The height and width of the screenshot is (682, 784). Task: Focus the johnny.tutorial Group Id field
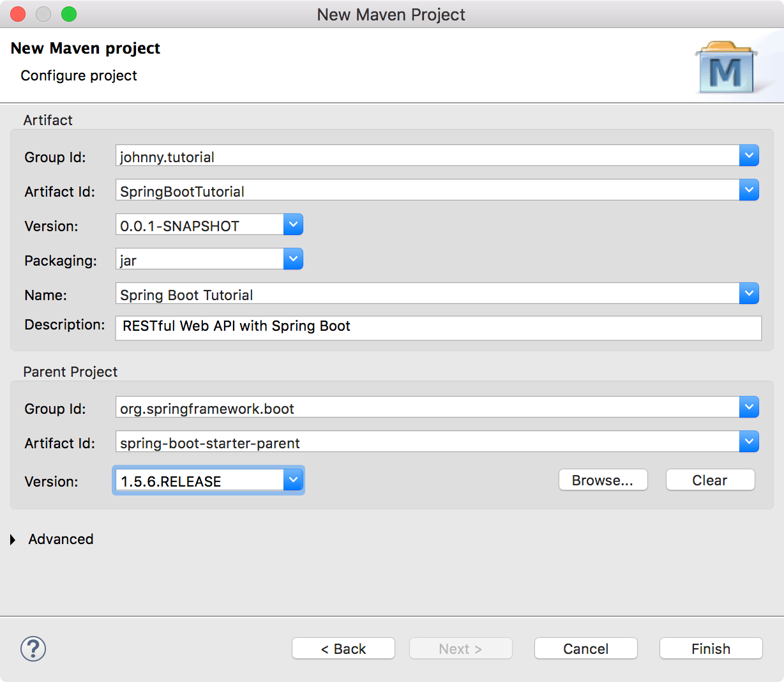coord(428,156)
